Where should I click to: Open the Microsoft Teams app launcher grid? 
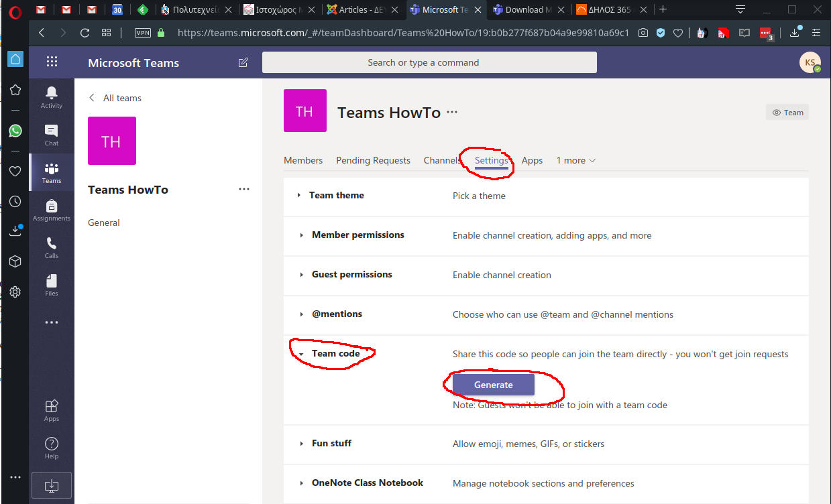(52, 62)
